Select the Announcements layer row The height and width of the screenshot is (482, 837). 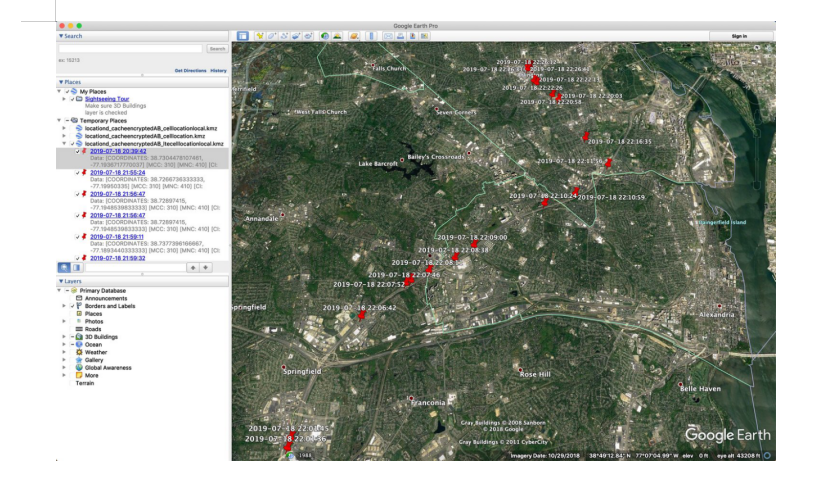[106, 298]
